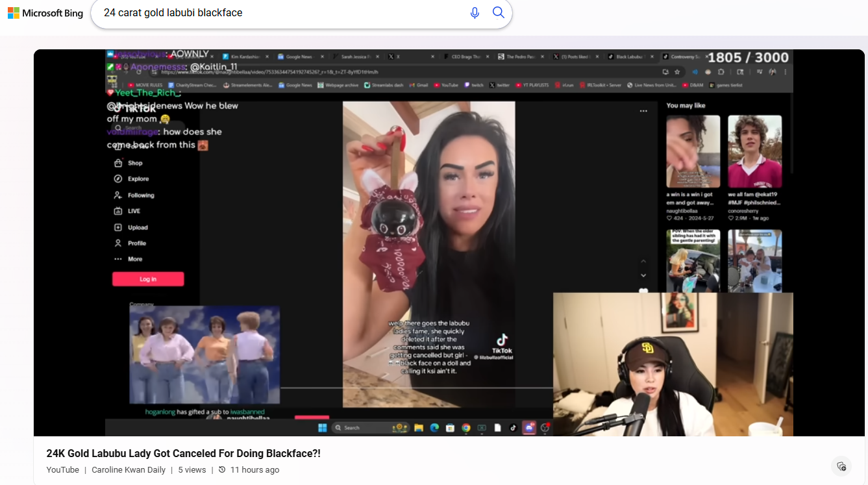Click the 'we all fam @ekat19' recommended thumbnail
The image size is (868, 485).
pos(754,152)
